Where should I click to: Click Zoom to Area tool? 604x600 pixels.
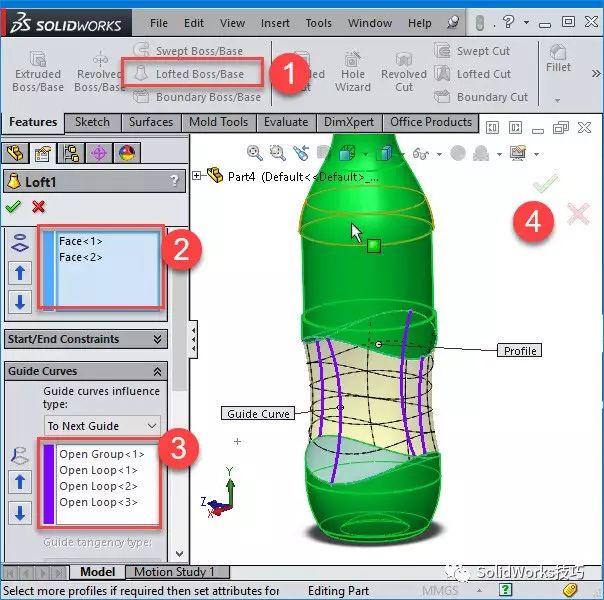point(277,153)
